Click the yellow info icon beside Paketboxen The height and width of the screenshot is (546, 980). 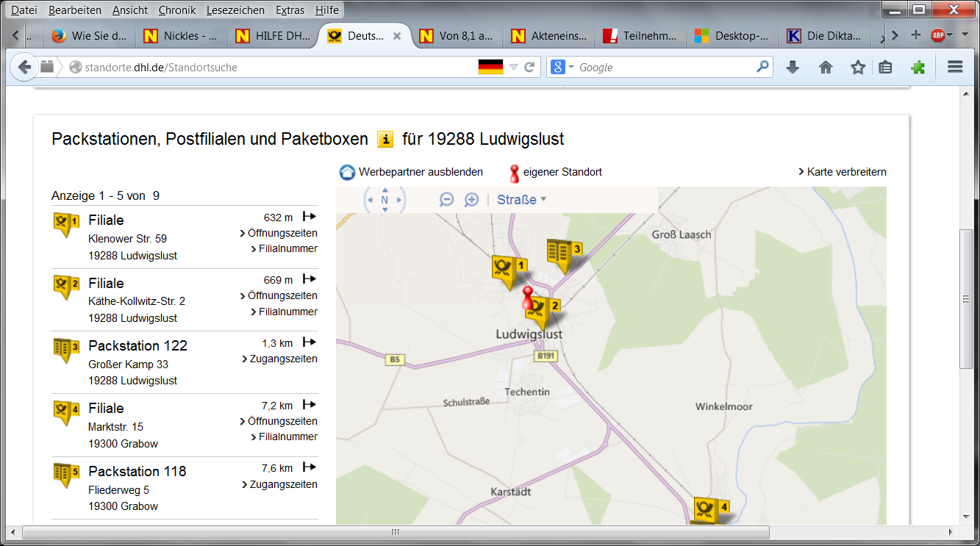tap(385, 139)
